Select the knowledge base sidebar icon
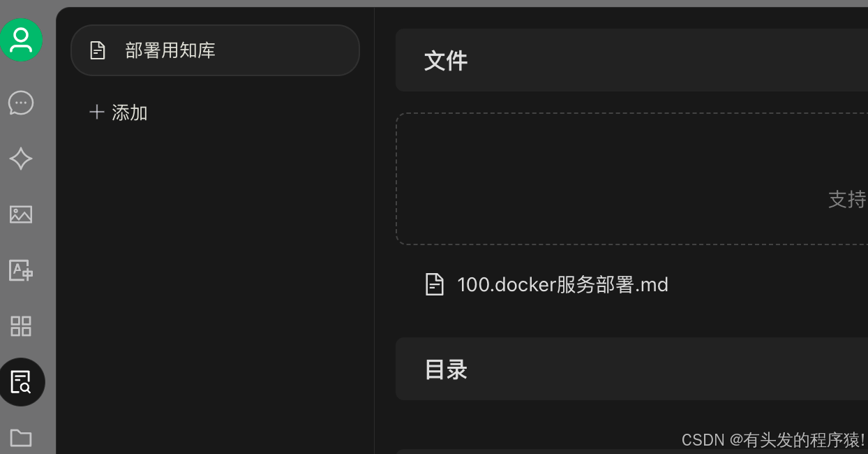This screenshot has width=868, height=454. (x=22, y=382)
